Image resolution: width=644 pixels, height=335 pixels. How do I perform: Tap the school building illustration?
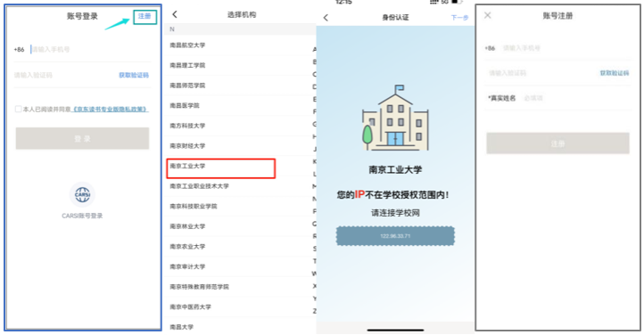(395, 118)
